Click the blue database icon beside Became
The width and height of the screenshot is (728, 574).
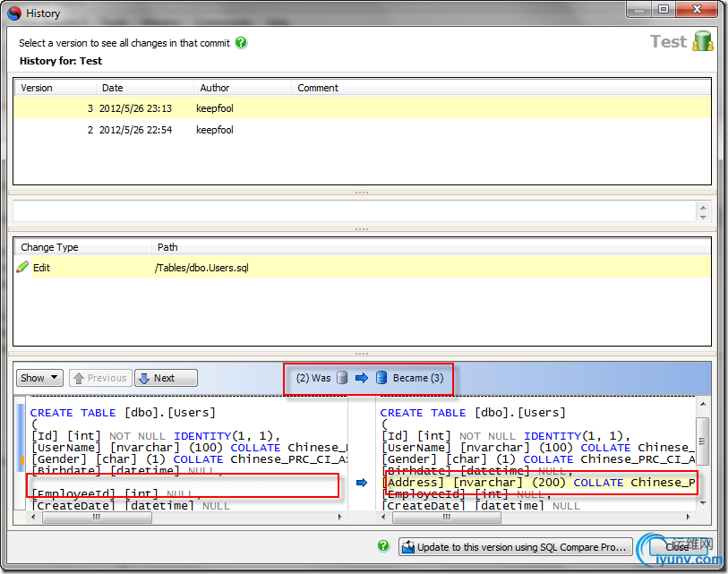pos(381,378)
